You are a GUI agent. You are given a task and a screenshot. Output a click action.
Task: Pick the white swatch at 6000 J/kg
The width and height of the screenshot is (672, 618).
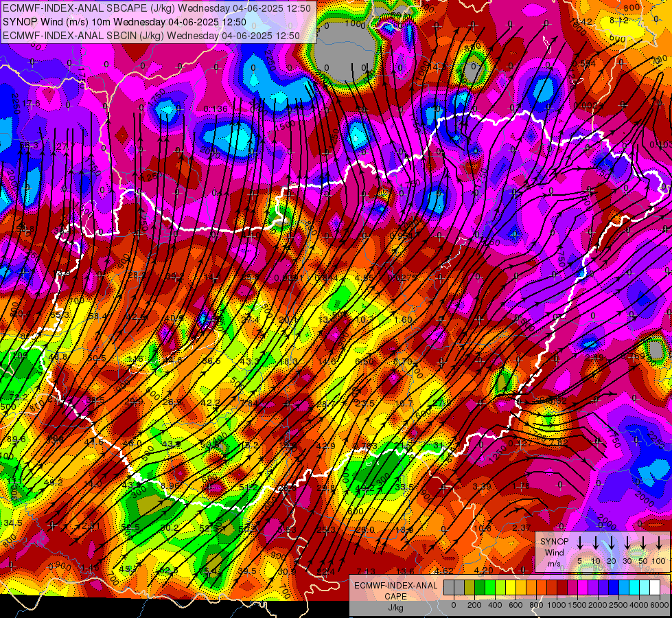pos(655,588)
